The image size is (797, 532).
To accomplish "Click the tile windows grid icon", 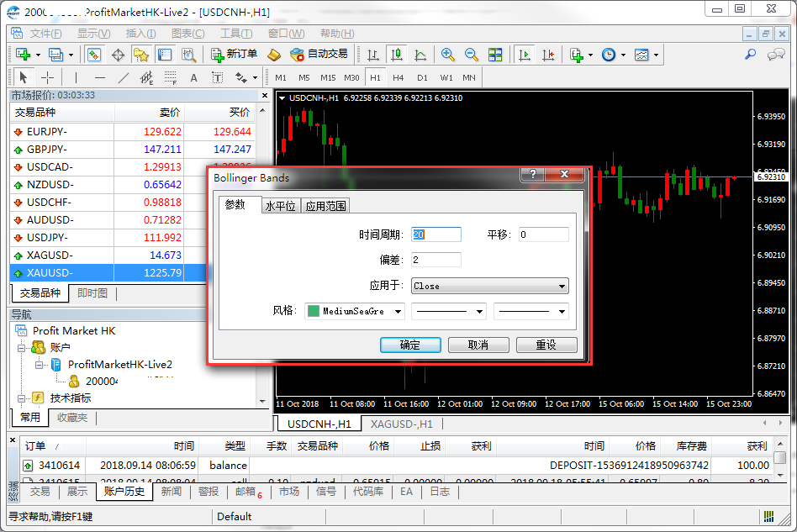I will 495,55.
